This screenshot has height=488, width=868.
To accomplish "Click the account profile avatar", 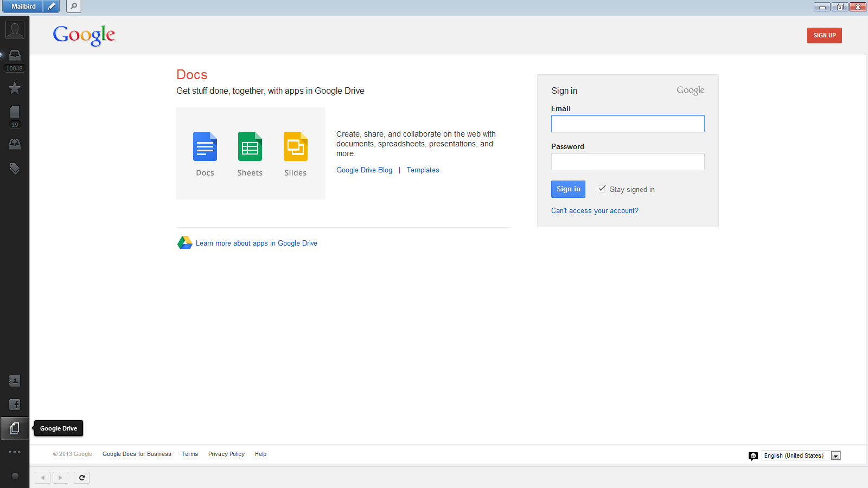I will coord(15,30).
